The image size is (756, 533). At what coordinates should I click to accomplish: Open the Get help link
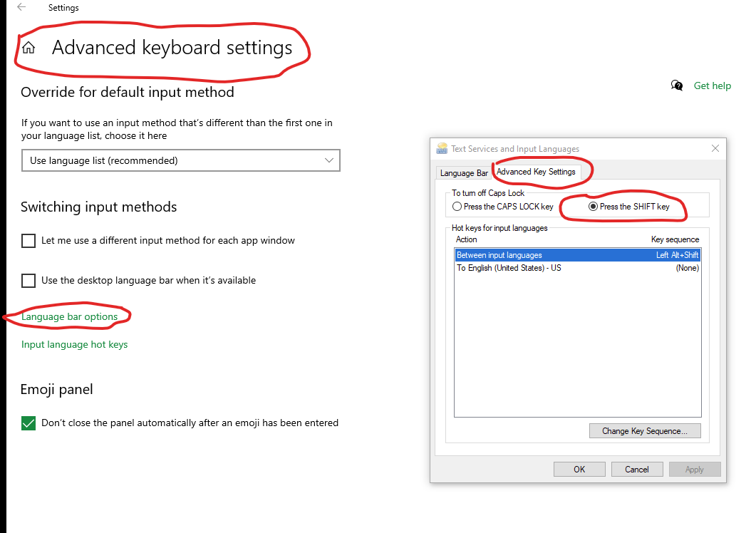pos(712,86)
